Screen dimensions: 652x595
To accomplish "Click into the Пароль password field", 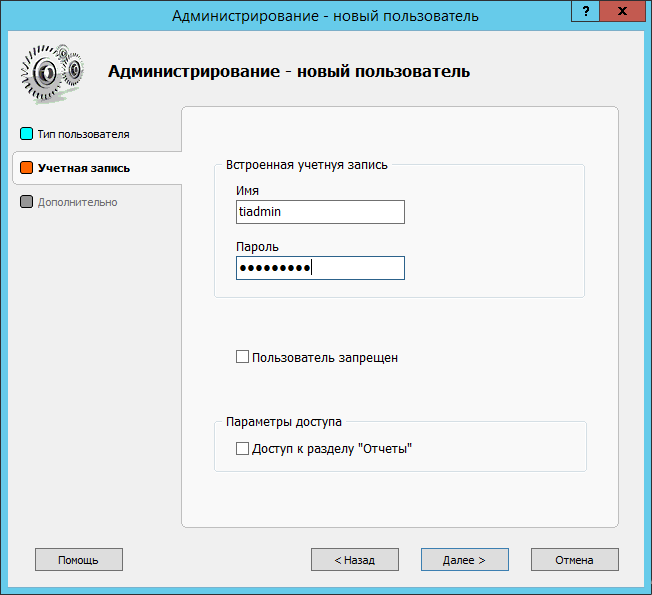I will [x=320, y=268].
